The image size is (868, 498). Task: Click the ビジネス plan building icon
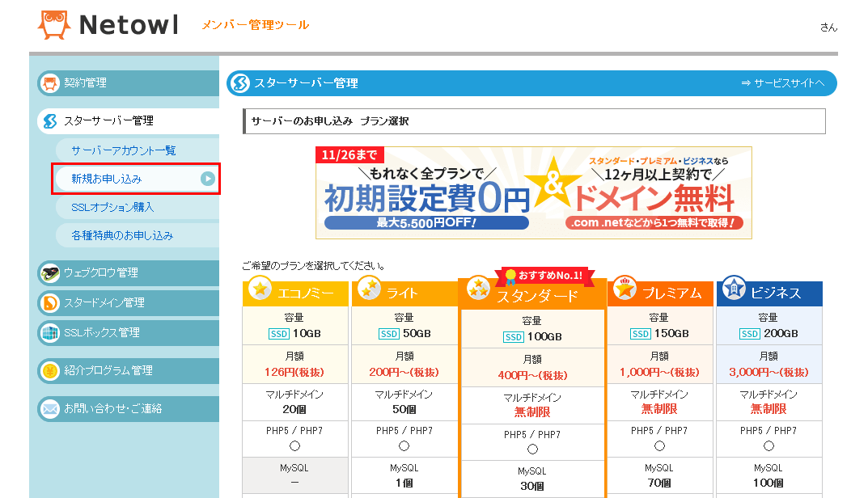734,289
